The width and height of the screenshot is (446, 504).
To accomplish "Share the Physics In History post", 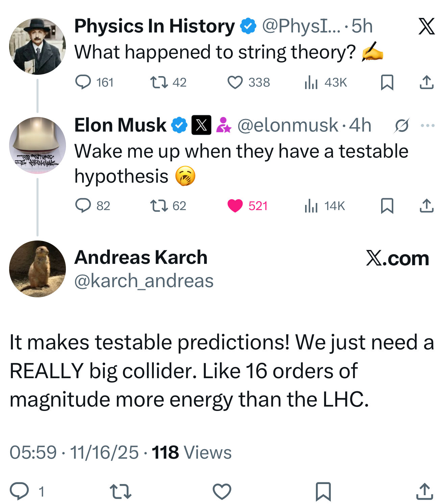I will [426, 82].
